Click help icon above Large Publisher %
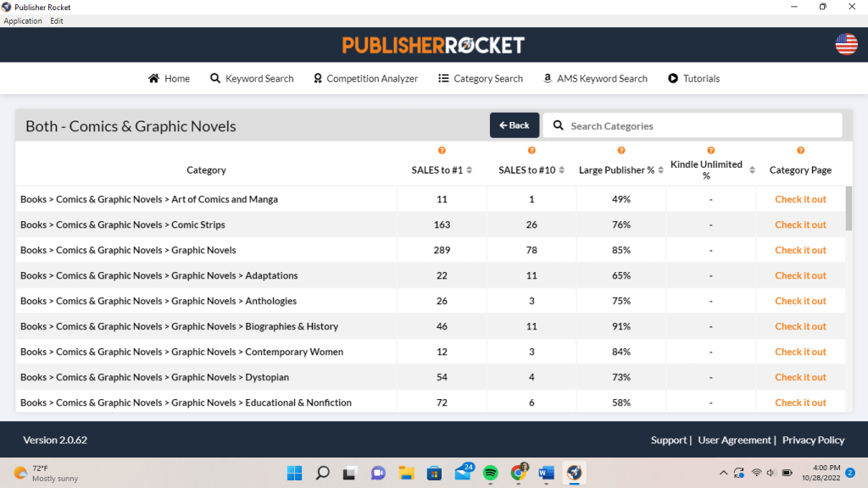This screenshot has height=488, width=868. pyautogui.click(x=621, y=151)
